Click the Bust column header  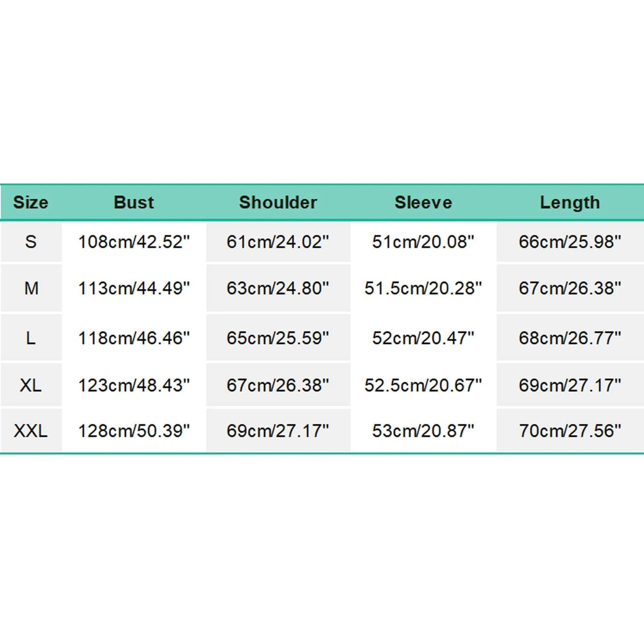point(134,202)
